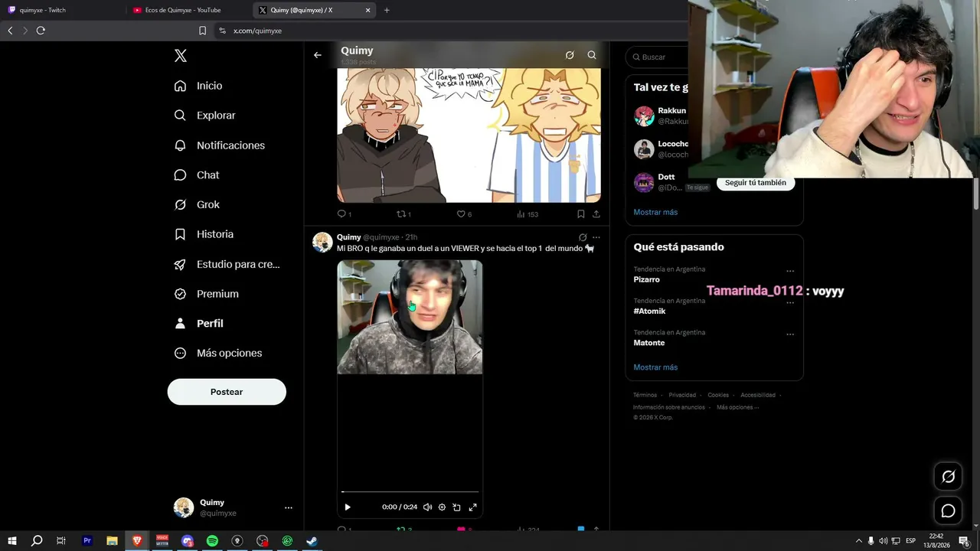Open the Matonte trend
Screen dimensions: 980x551
(x=649, y=343)
